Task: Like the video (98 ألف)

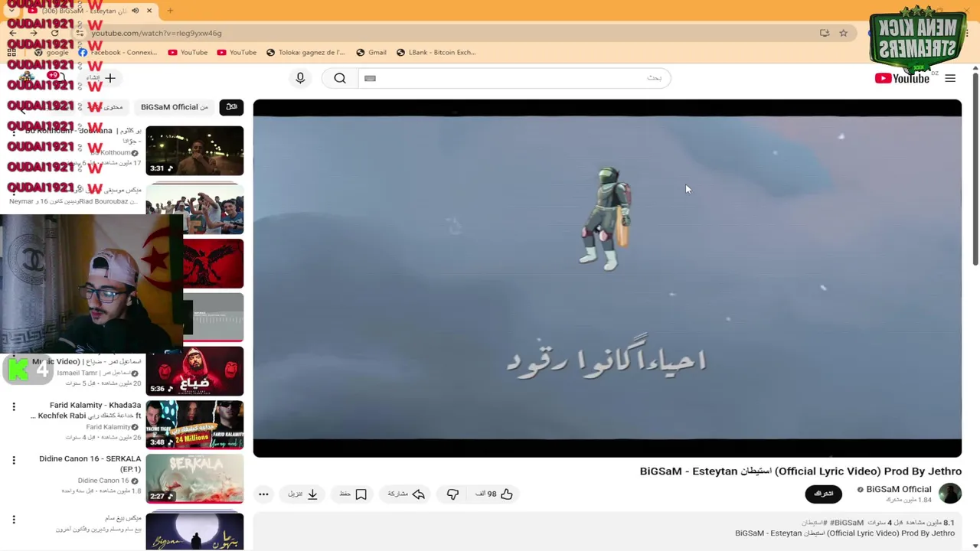Action: (495, 494)
